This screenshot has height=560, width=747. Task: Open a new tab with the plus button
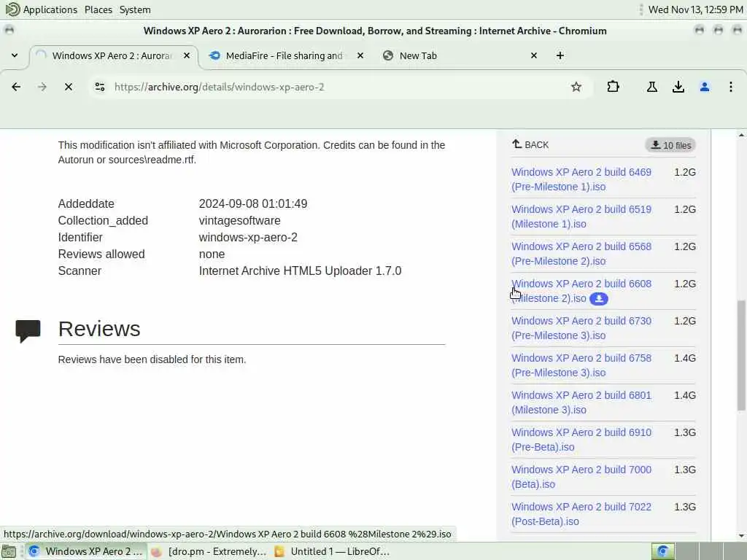(x=560, y=55)
